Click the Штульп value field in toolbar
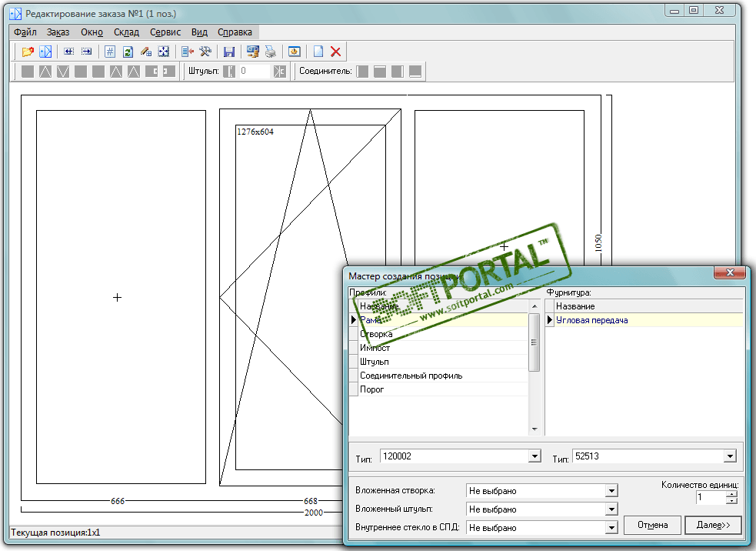 255,72
